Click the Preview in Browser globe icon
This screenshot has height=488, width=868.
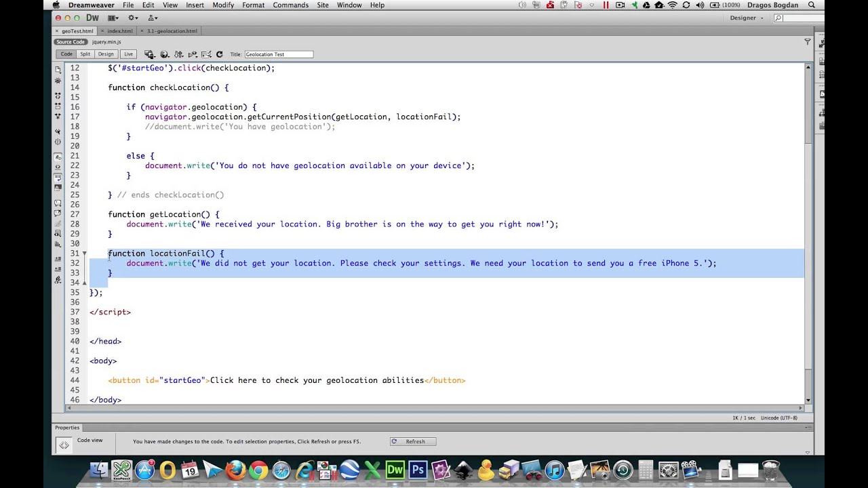pyautogui.click(x=164, y=54)
